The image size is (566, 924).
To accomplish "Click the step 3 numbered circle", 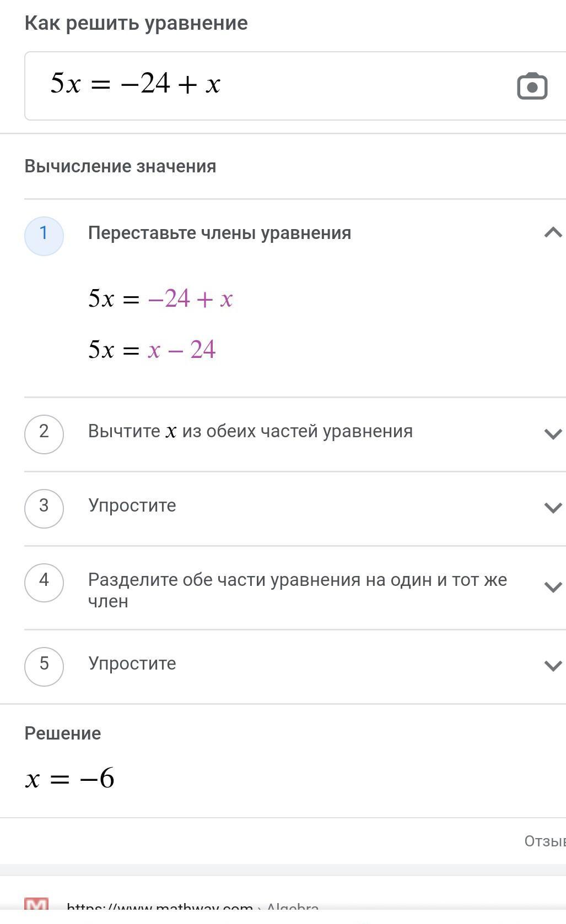I will 44,508.
